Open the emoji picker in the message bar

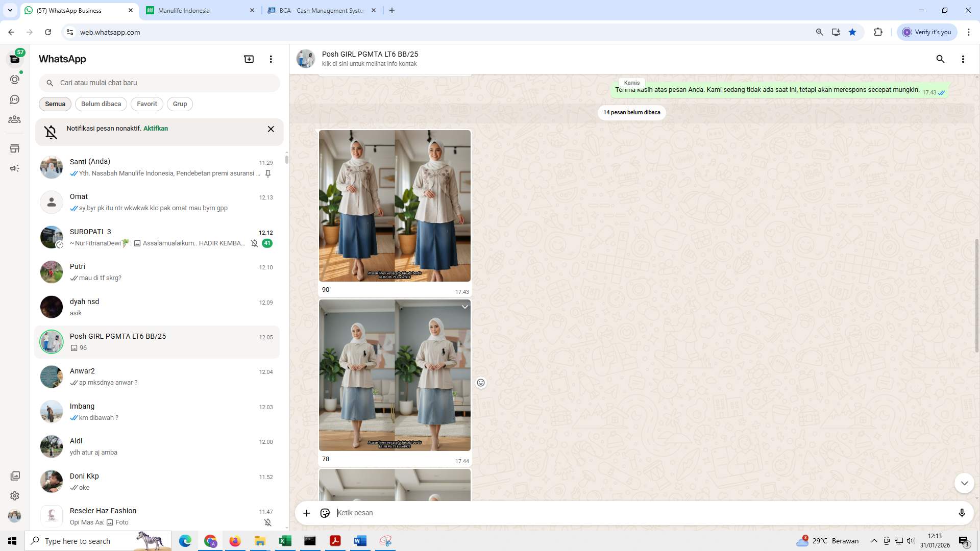[x=325, y=513]
